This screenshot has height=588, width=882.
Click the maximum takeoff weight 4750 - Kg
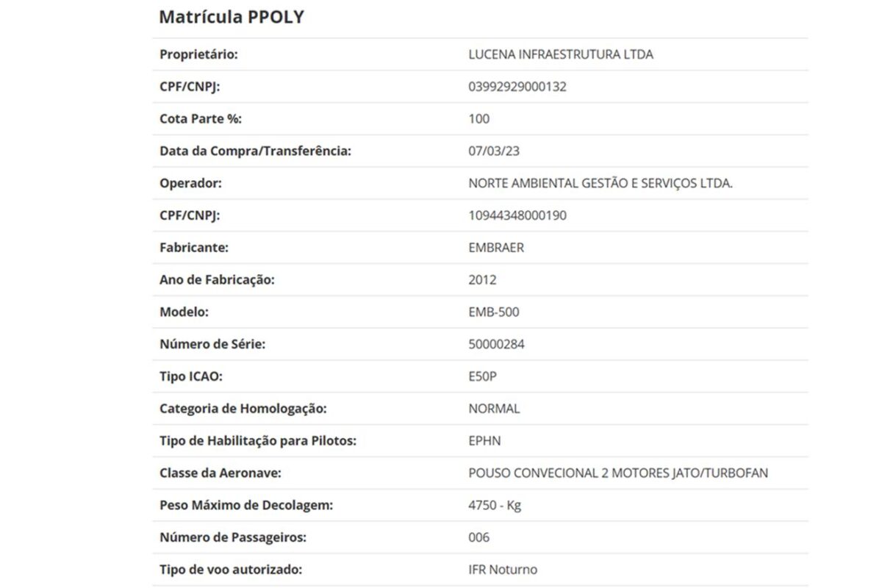[495, 506]
